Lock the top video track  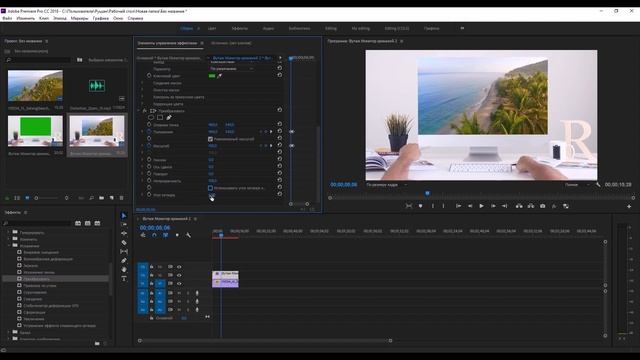(x=151, y=267)
